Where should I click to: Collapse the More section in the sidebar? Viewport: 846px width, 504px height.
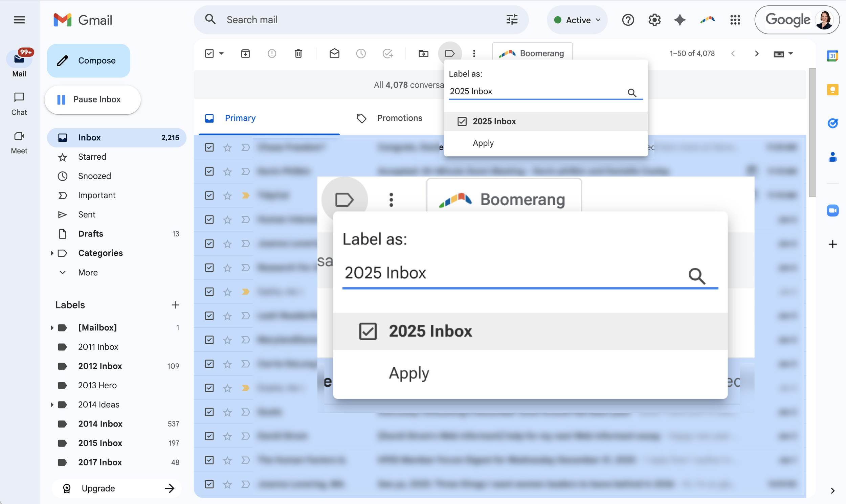pyautogui.click(x=62, y=272)
